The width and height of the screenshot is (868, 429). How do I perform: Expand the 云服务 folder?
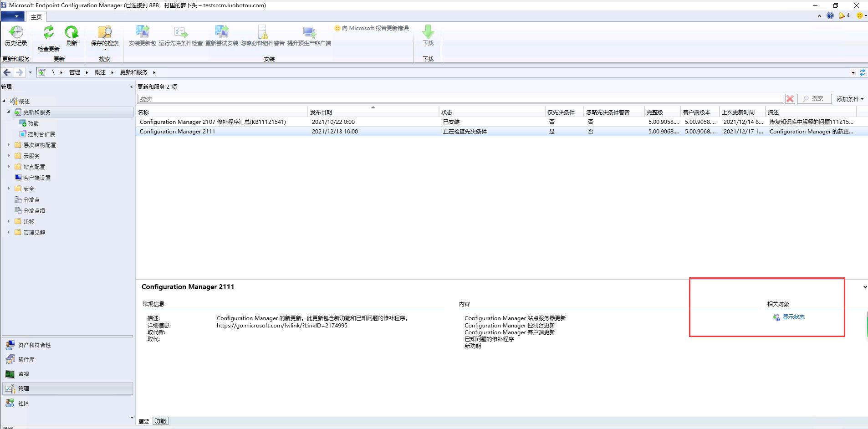point(9,156)
